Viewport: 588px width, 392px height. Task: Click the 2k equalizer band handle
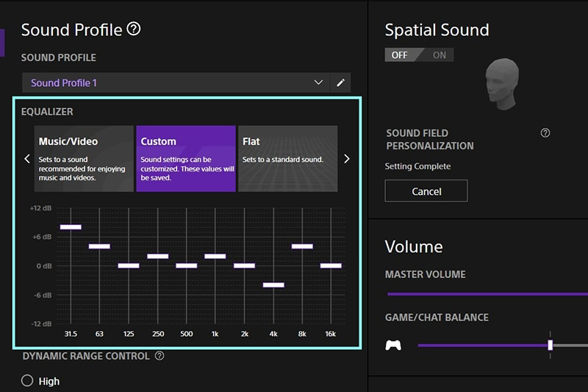click(x=245, y=266)
